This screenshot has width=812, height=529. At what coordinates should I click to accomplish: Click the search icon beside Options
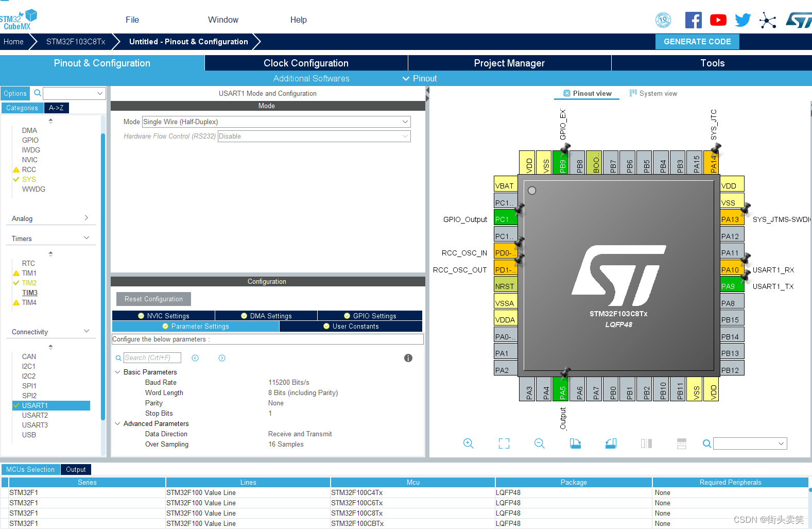point(38,93)
